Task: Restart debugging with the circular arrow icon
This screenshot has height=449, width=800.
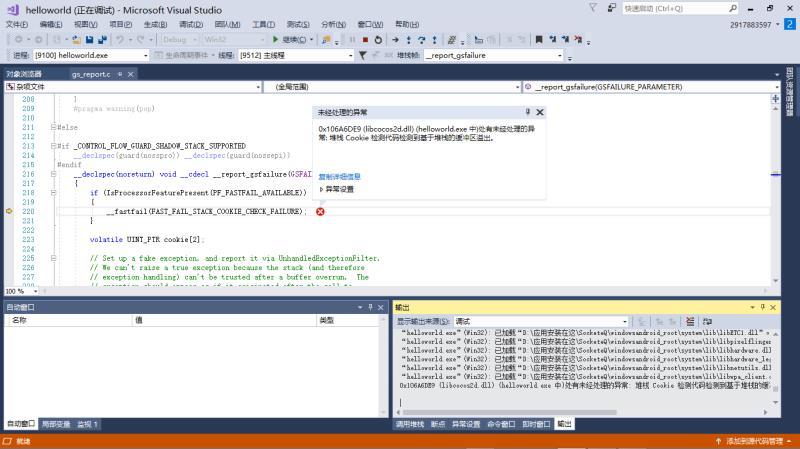Action: point(378,40)
